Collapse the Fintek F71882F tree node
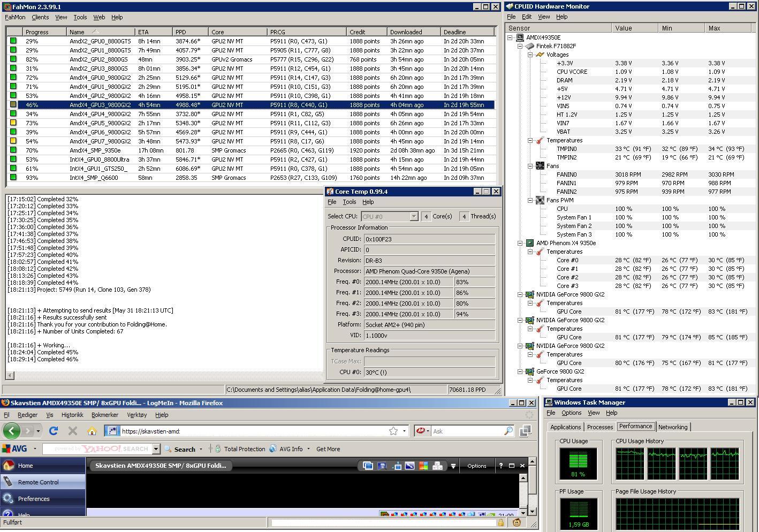Image resolution: width=759 pixels, height=532 pixels. (520, 46)
